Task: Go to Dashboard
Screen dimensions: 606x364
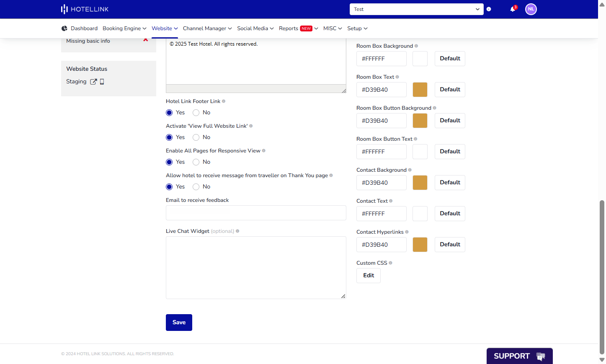Action: [x=84, y=28]
